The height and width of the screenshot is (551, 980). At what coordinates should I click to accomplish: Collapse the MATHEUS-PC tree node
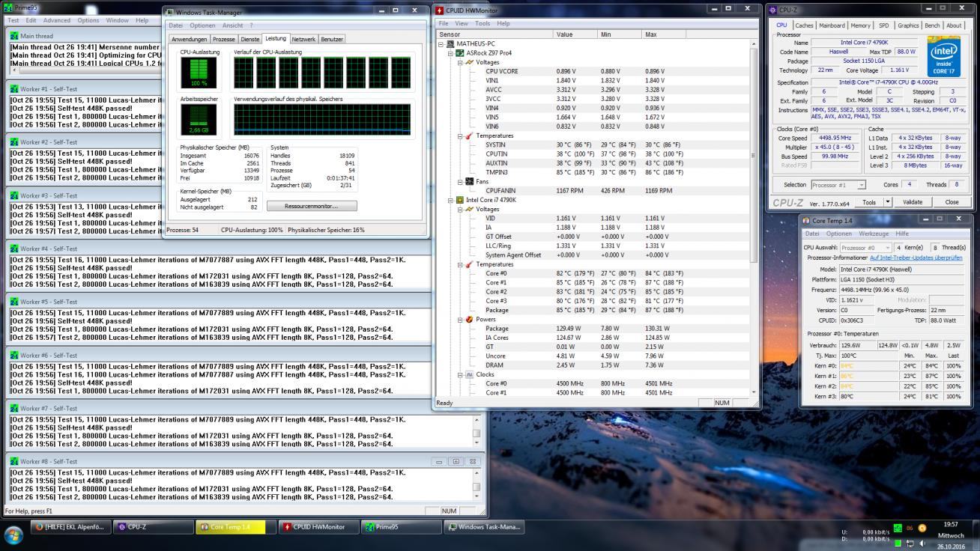(441, 44)
